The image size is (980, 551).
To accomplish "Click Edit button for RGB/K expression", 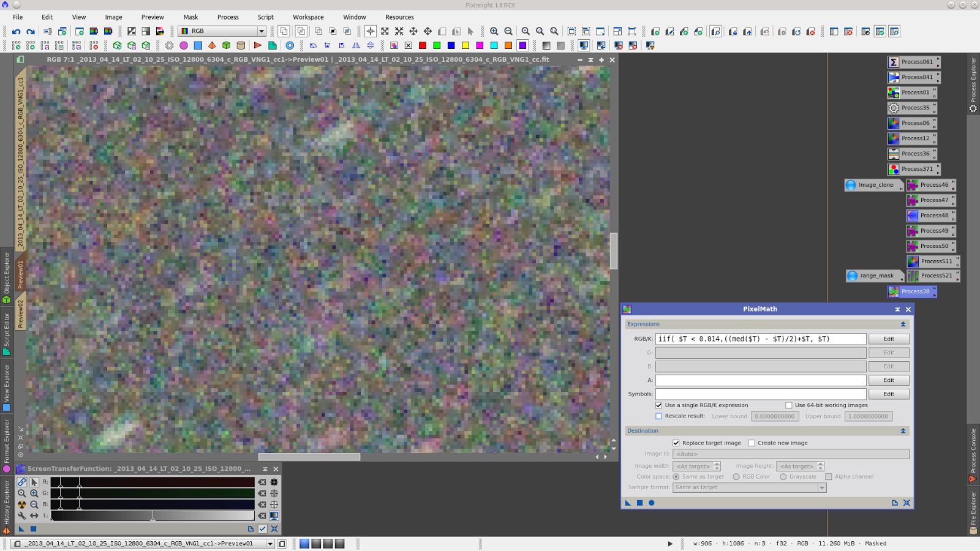I will tap(889, 339).
